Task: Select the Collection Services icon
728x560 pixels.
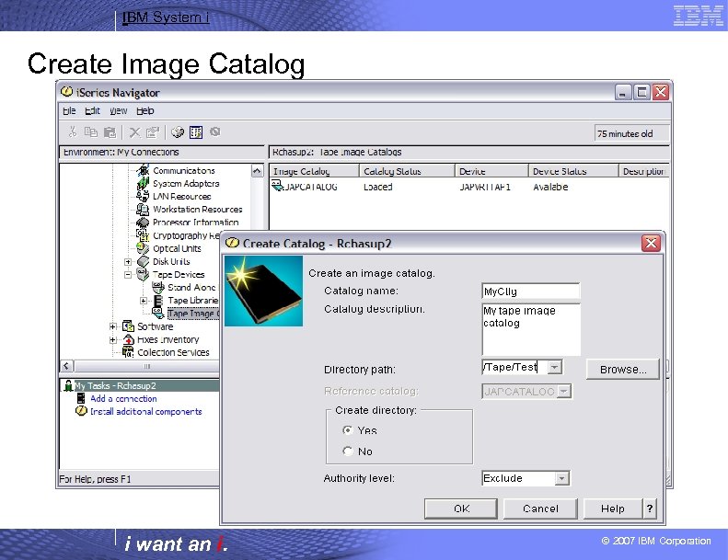Action: (x=128, y=352)
